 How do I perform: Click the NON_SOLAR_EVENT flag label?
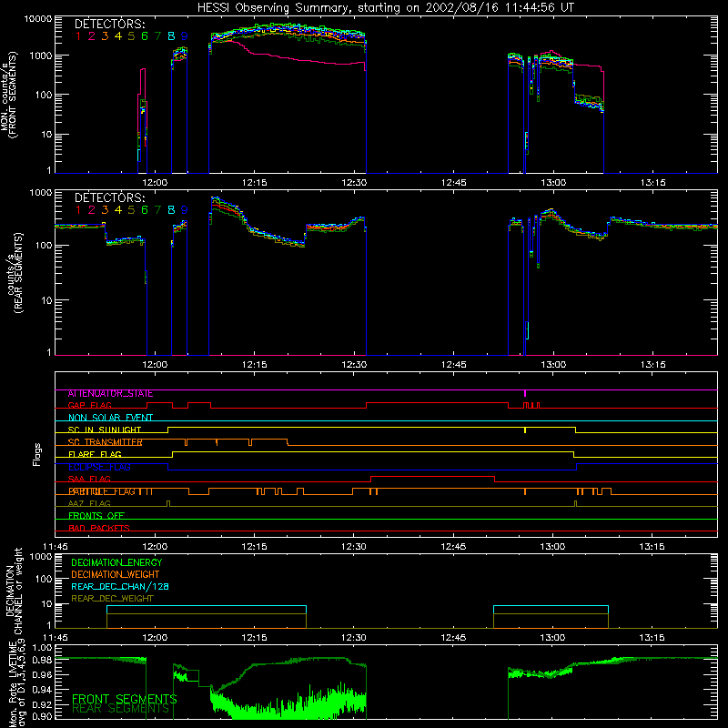click(x=110, y=418)
